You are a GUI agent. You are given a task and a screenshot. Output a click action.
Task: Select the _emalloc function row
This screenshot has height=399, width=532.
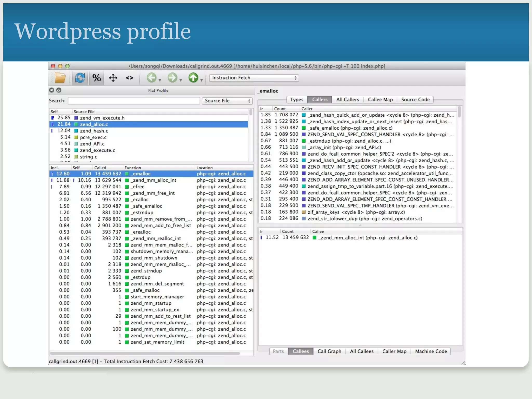click(x=151, y=174)
